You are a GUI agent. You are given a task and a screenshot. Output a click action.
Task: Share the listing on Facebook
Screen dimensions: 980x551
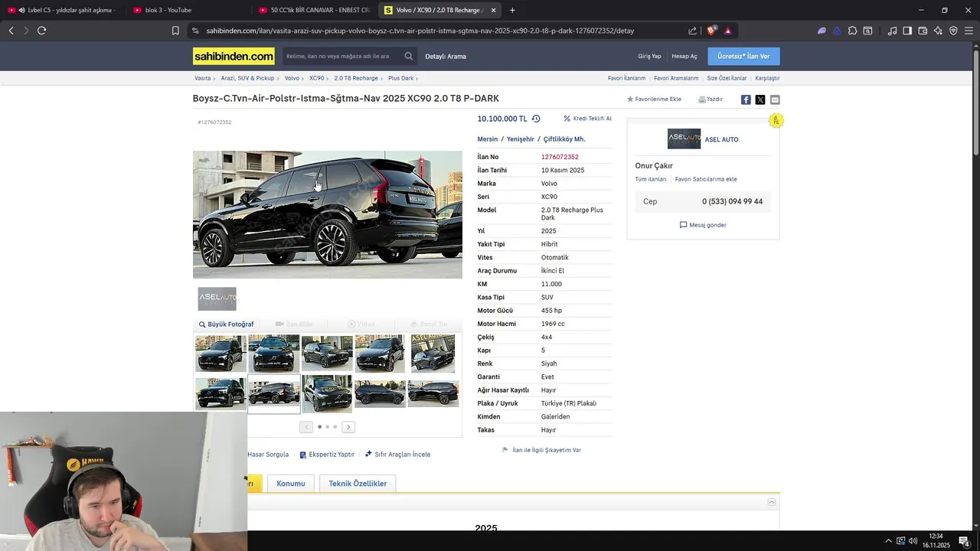point(746,99)
